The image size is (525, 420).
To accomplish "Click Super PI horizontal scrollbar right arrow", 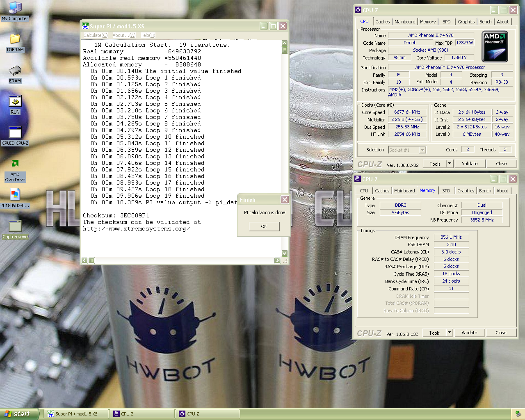I will pyautogui.click(x=278, y=260).
